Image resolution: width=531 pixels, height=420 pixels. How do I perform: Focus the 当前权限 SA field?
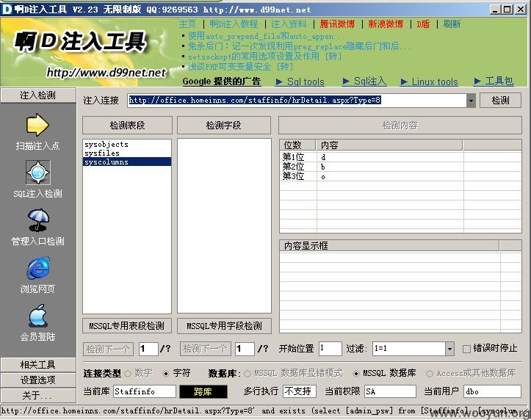coord(390,391)
